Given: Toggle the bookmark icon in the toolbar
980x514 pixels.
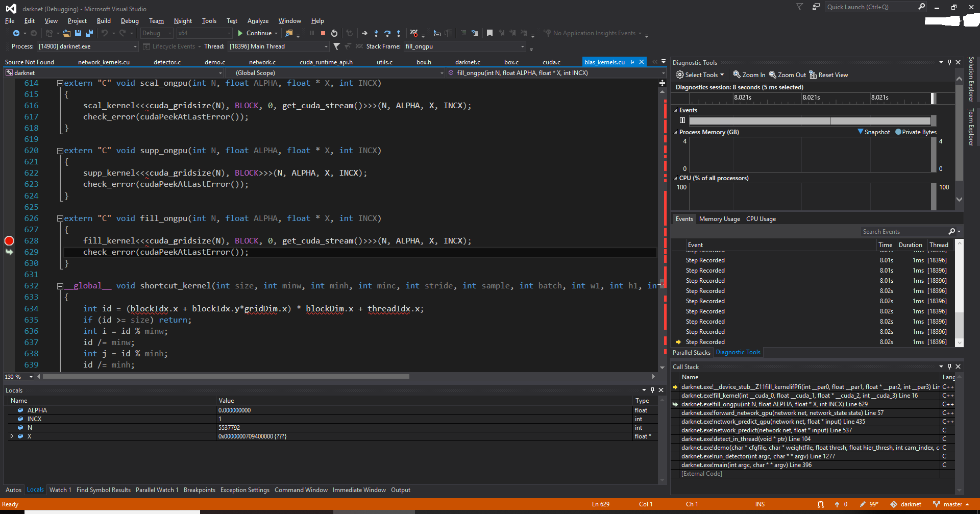Looking at the screenshot, I should pyautogui.click(x=489, y=33).
